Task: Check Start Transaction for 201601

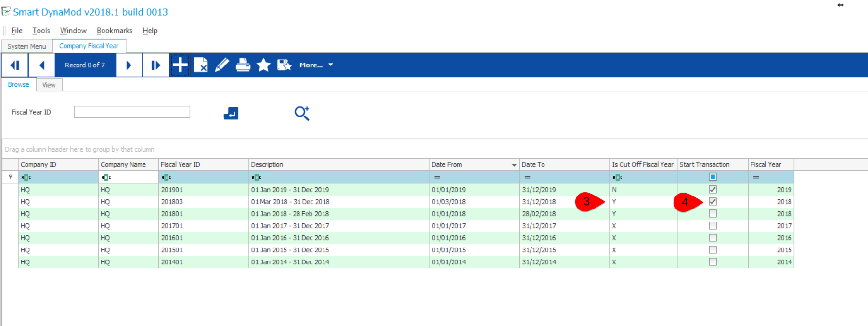Action: [x=713, y=238]
